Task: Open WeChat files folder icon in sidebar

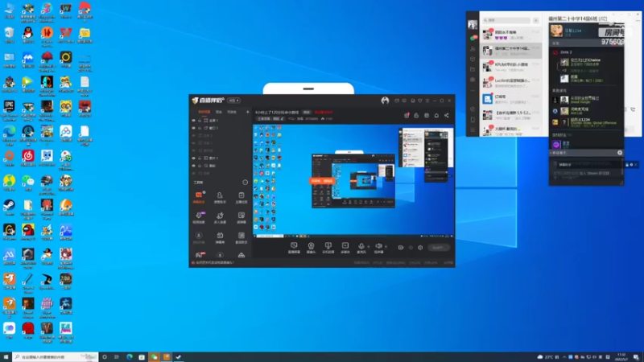Action: coord(473,69)
